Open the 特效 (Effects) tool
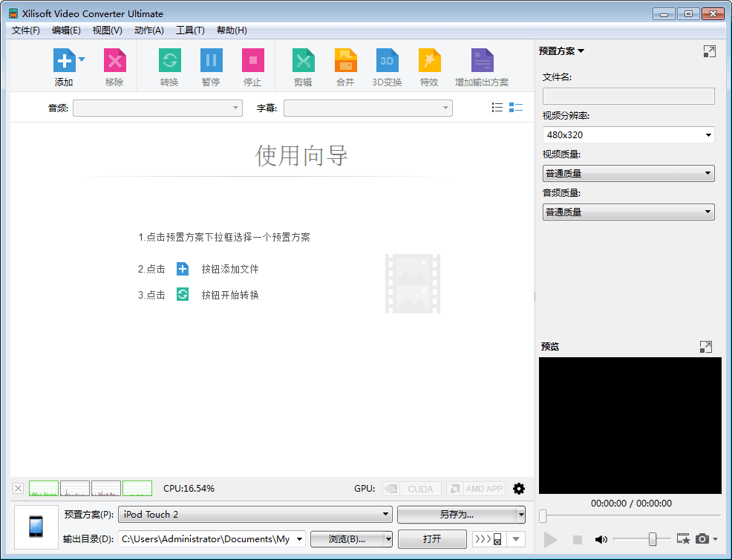The height and width of the screenshot is (560, 732). pos(430,60)
